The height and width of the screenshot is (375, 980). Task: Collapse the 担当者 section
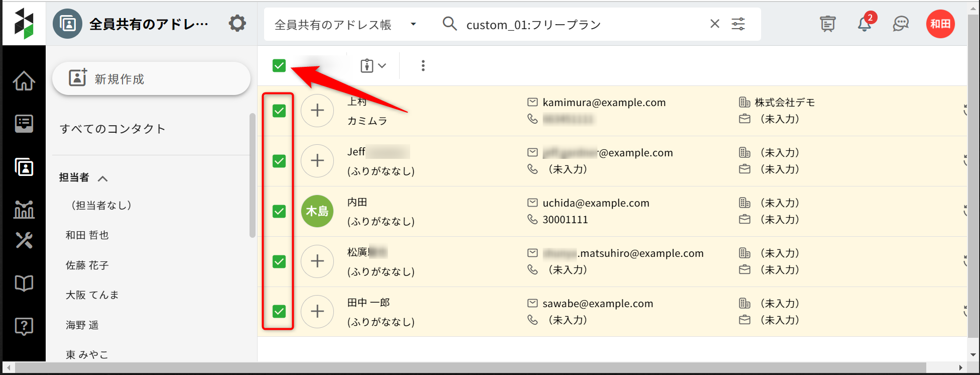tap(102, 178)
